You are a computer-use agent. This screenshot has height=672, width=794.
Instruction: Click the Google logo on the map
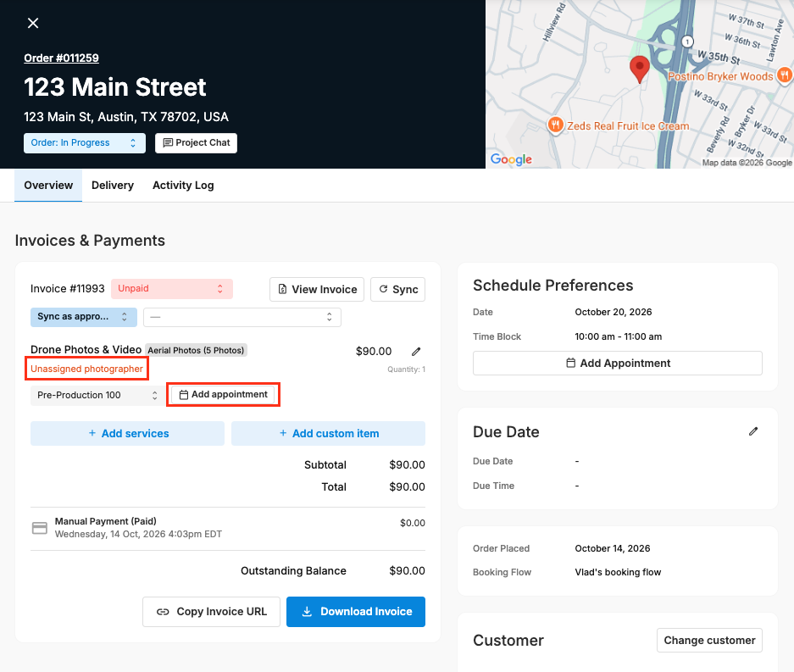point(511,159)
